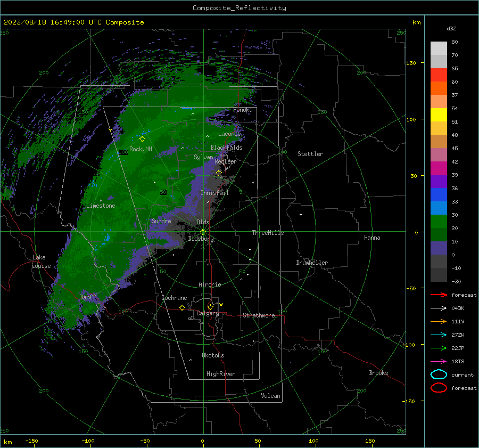Pick the orange 60 dBZ swatch
The height and width of the screenshot is (448, 479).
439,88
